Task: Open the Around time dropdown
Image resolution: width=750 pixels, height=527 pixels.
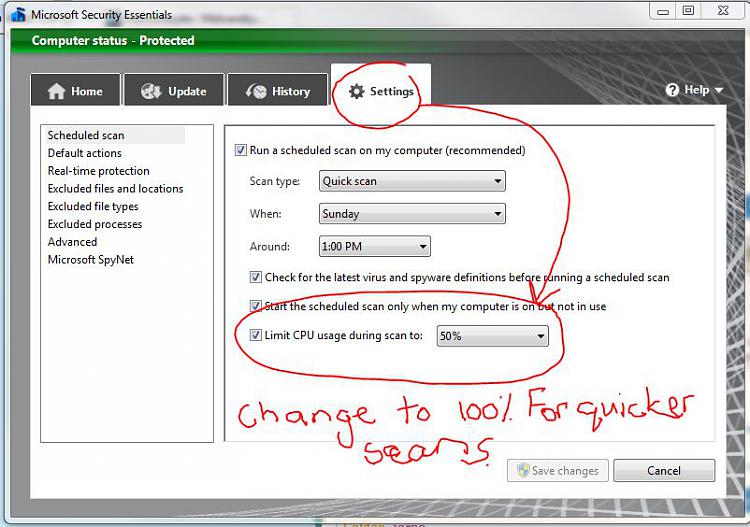Action: [x=375, y=246]
